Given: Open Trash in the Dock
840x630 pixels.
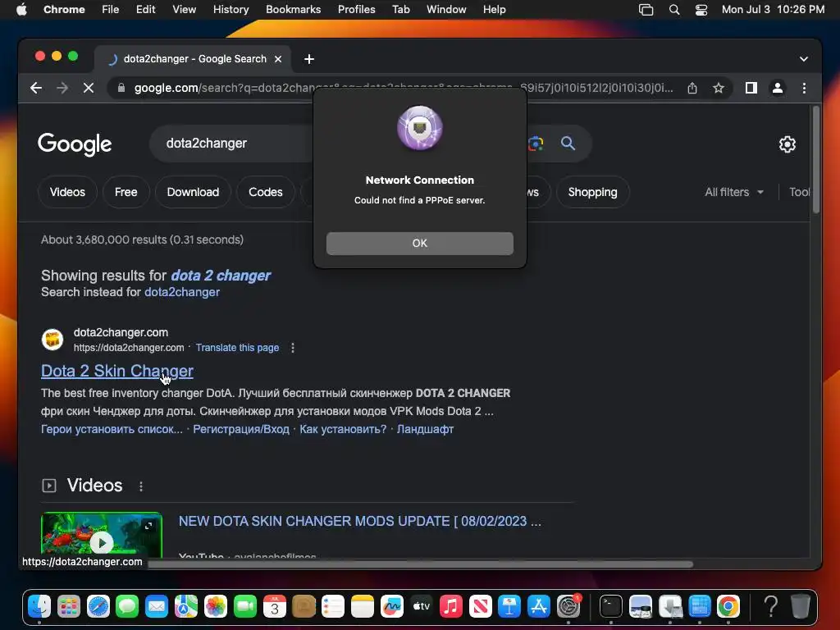Looking at the screenshot, I should [800, 606].
